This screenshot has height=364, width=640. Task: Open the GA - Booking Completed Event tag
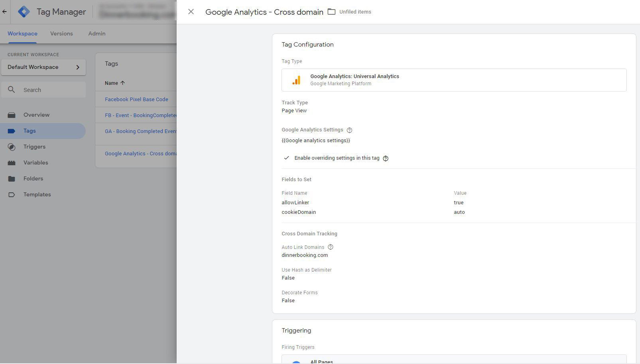[x=140, y=131]
